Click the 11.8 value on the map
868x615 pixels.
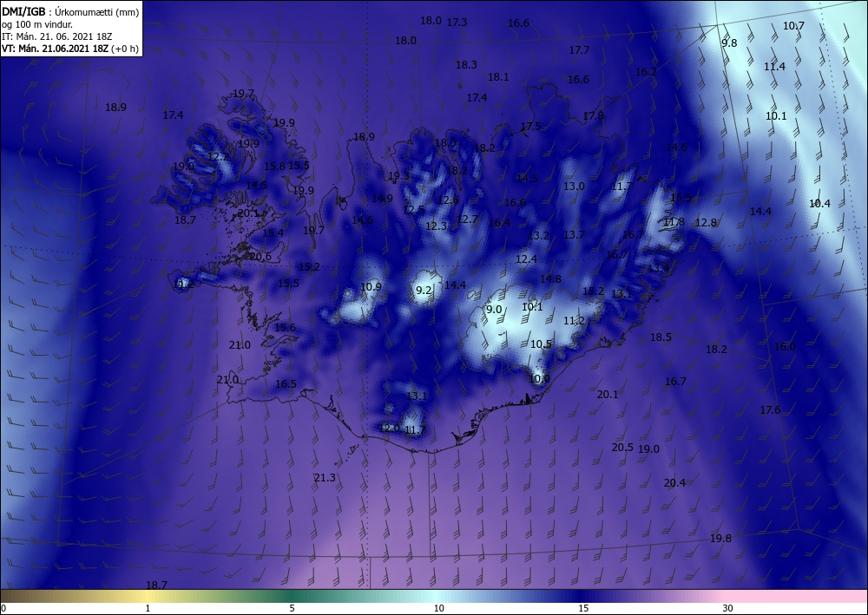(674, 222)
